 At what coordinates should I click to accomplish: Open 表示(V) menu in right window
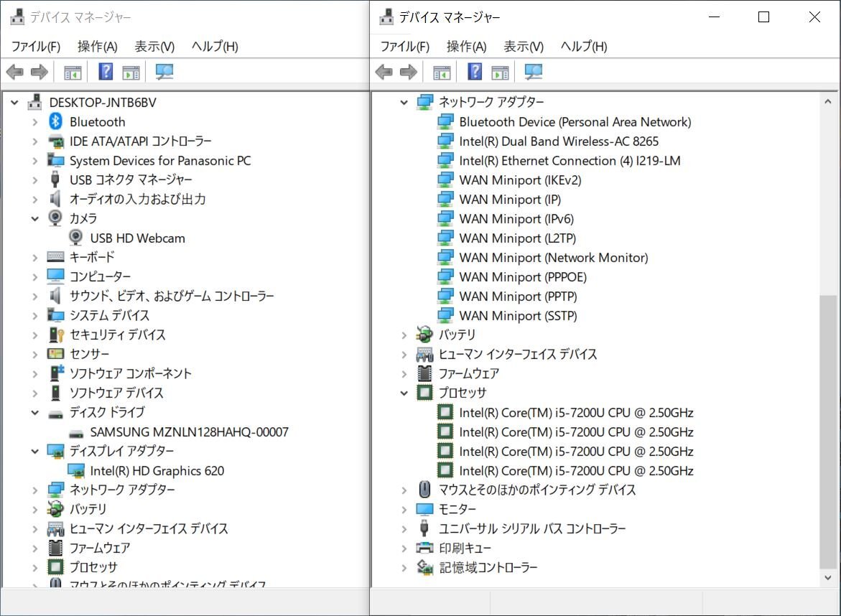click(x=524, y=47)
